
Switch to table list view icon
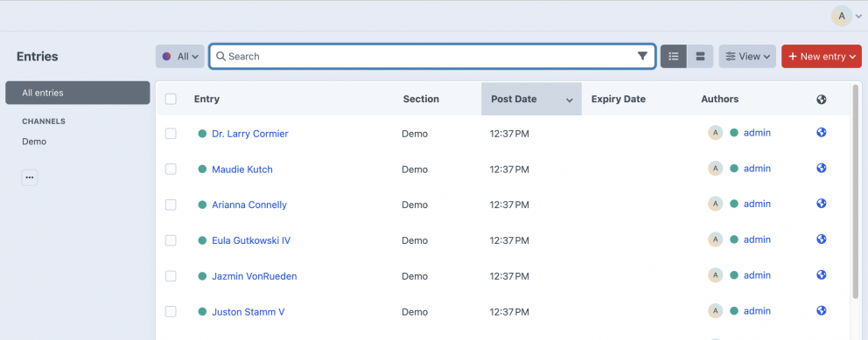[673, 57]
